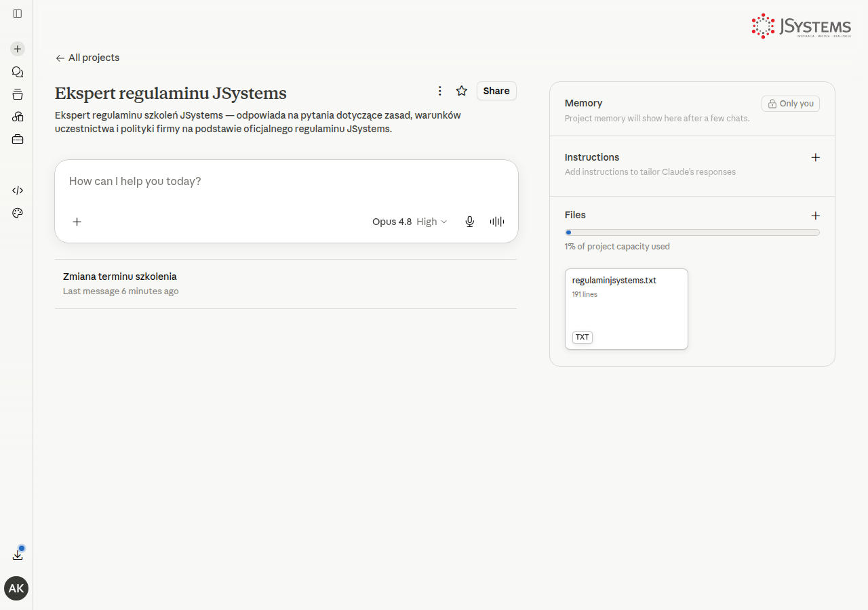Click the JSystems logo

pos(801,26)
